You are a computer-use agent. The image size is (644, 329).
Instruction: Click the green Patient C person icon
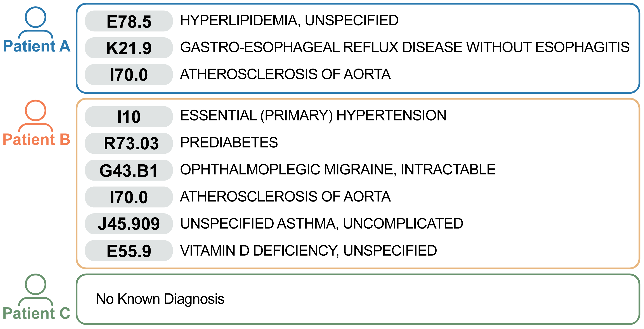35,290
